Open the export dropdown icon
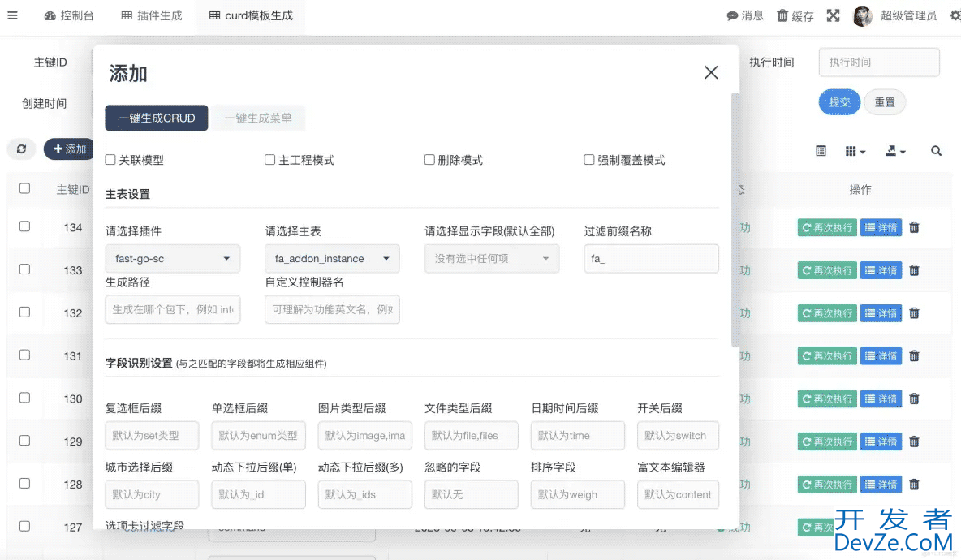The image size is (961, 560). [x=895, y=151]
